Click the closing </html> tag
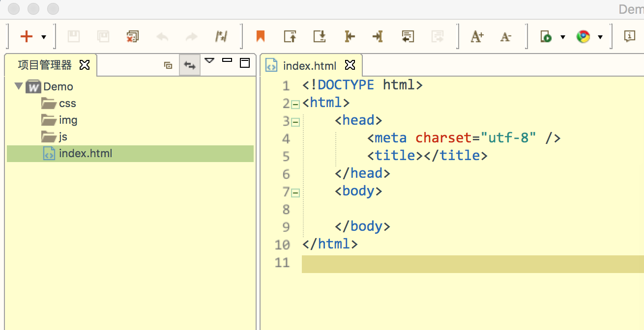 pos(330,244)
